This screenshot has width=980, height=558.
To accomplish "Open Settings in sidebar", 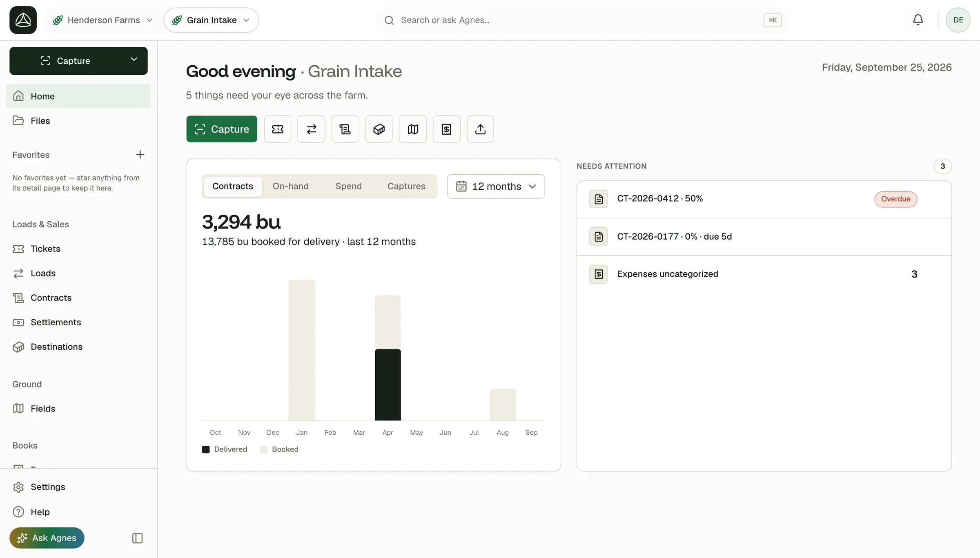I will click(x=78, y=487).
